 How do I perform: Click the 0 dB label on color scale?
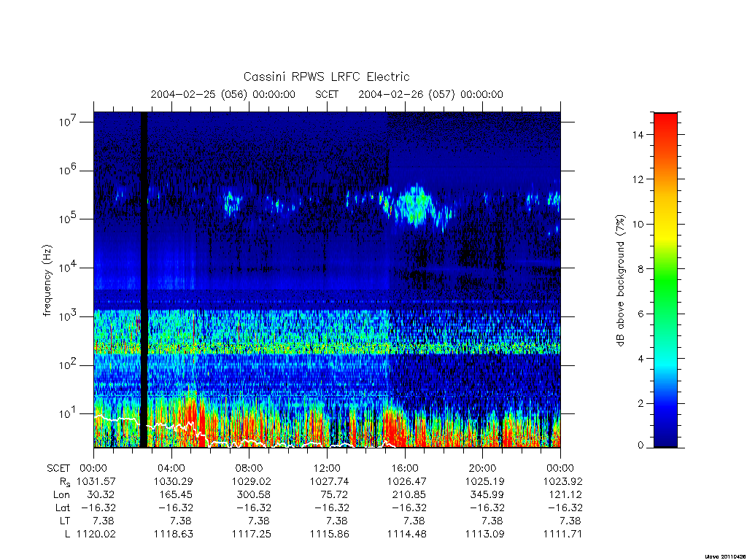click(640, 446)
